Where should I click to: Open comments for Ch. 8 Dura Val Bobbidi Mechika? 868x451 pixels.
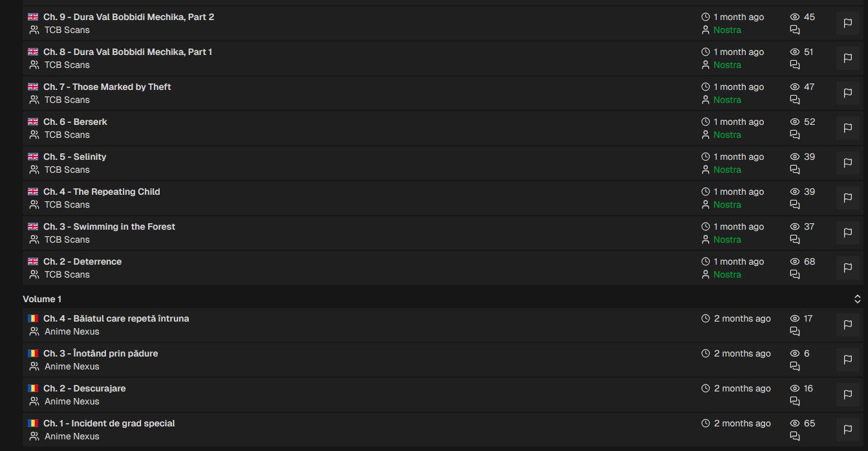(x=795, y=65)
